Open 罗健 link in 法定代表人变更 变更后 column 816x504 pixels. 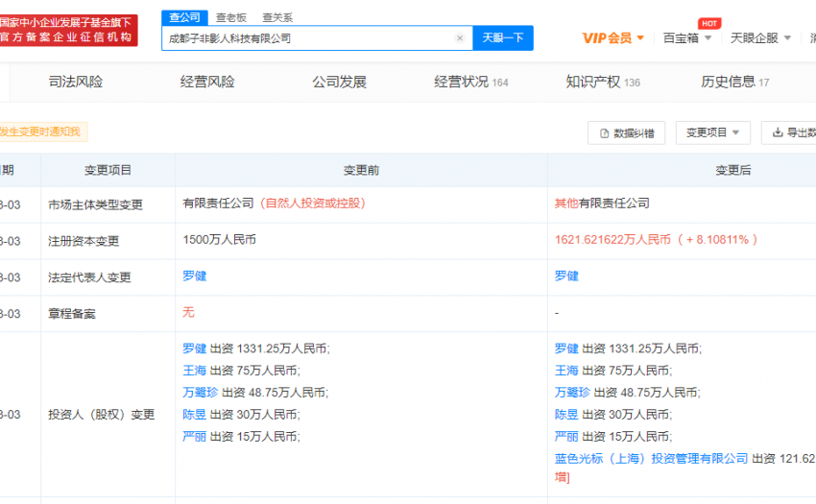pyautogui.click(x=566, y=276)
